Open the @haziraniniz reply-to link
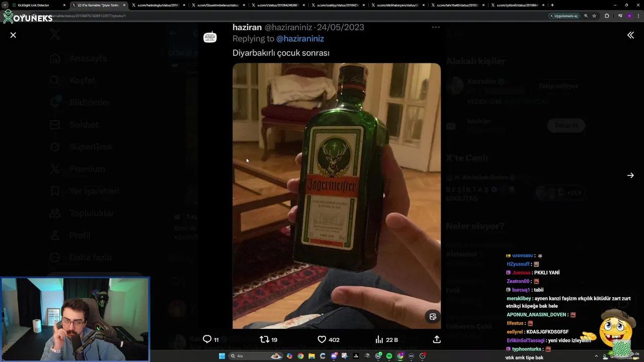Screen dimensions: 644x362 (x=300, y=39)
